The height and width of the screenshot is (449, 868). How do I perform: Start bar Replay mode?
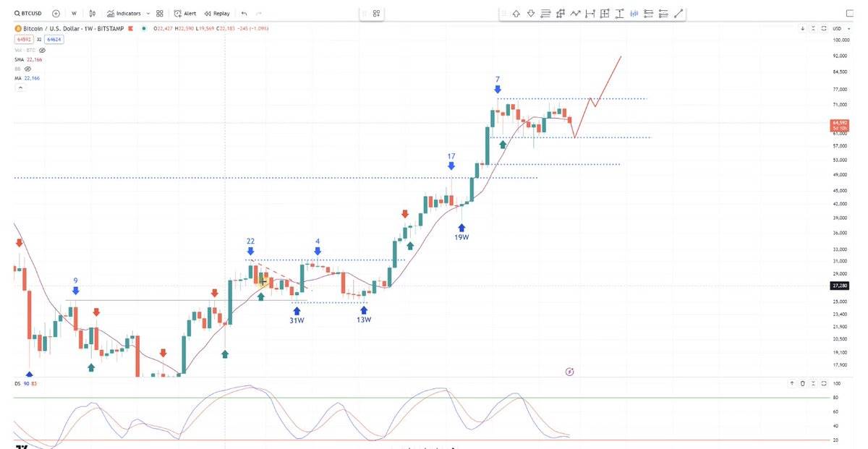click(x=217, y=13)
